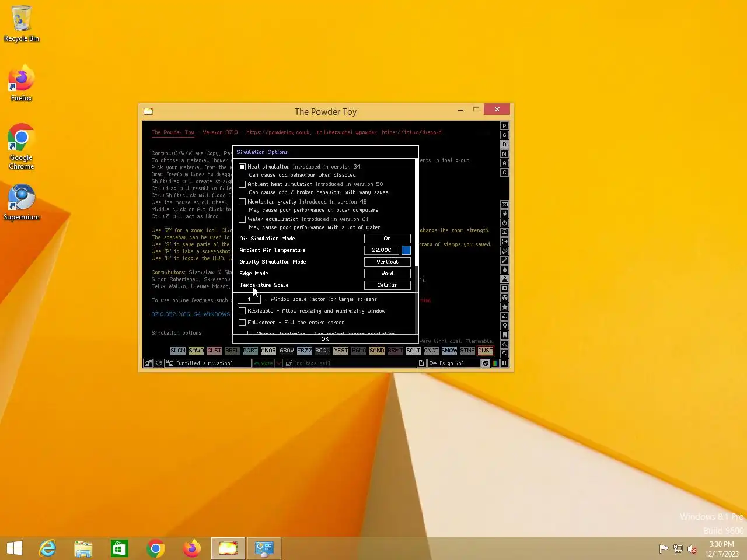Click the Ambient Air Temperature 22.00C field
Image resolution: width=747 pixels, height=560 pixels.
382,250
